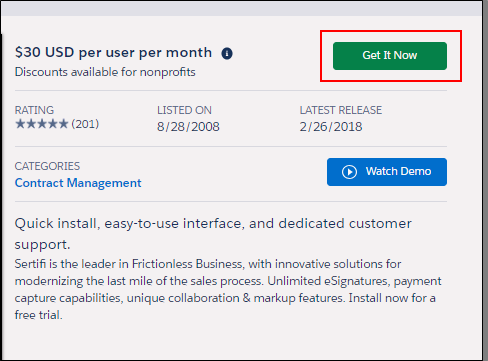Open the (201) reviews count
The width and height of the screenshot is (488, 361).
(x=85, y=124)
